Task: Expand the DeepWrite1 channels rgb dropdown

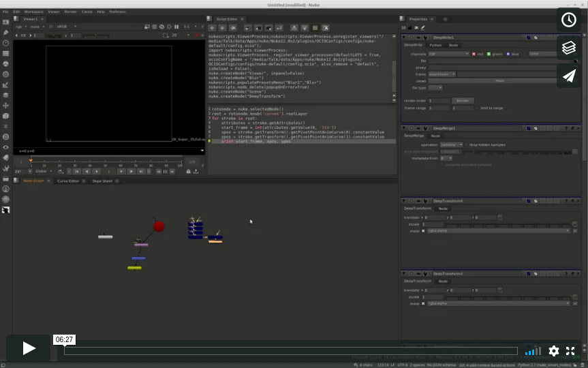Action: pyautogui.click(x=448, y=54)
